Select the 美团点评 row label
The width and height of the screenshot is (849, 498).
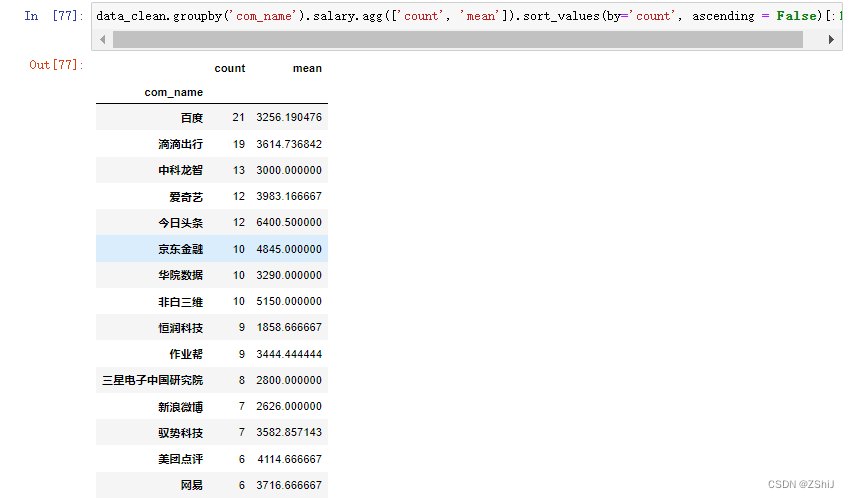tap(180, 459)
